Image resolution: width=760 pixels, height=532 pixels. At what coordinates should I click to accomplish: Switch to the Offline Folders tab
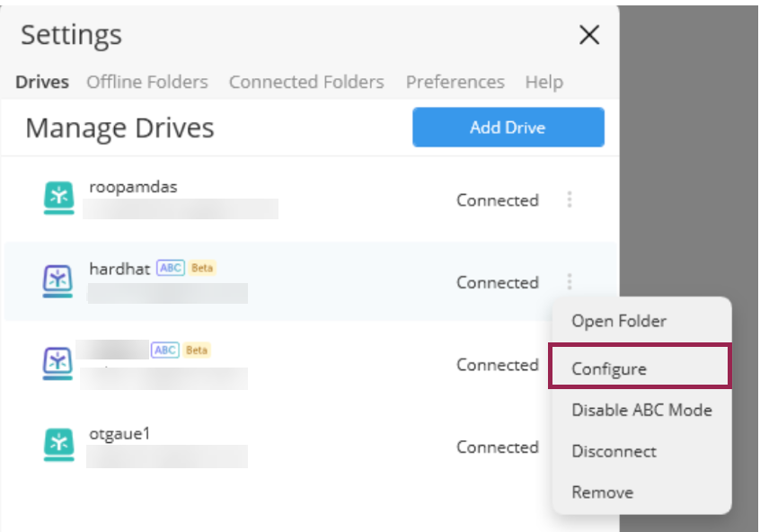coord(146,82)
